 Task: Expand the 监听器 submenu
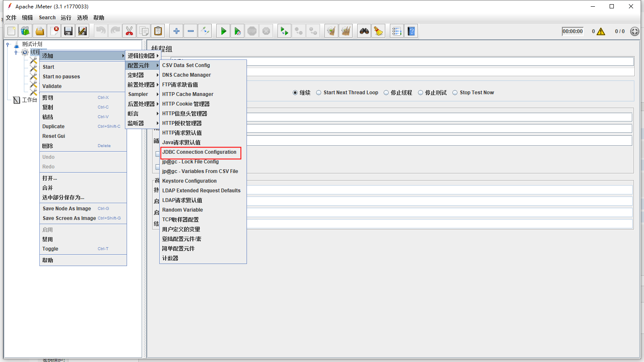pos(143,123)
